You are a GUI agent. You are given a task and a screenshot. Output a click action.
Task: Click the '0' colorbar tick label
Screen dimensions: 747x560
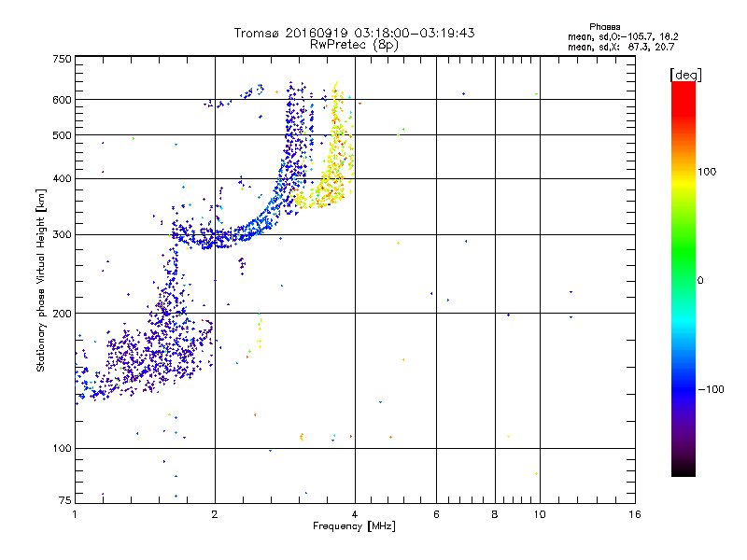[699, 280]
